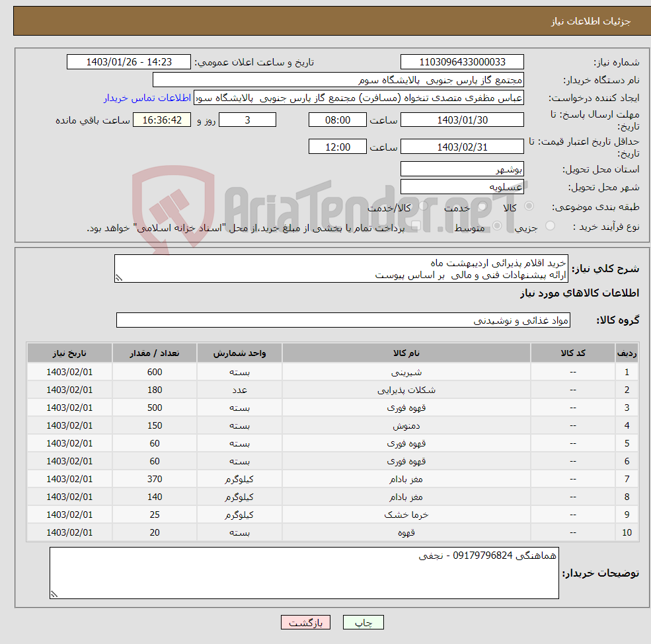Viewport: 651px width, 644px height.
Task: Click the quantity 180 cell
Action: [155, 390]
